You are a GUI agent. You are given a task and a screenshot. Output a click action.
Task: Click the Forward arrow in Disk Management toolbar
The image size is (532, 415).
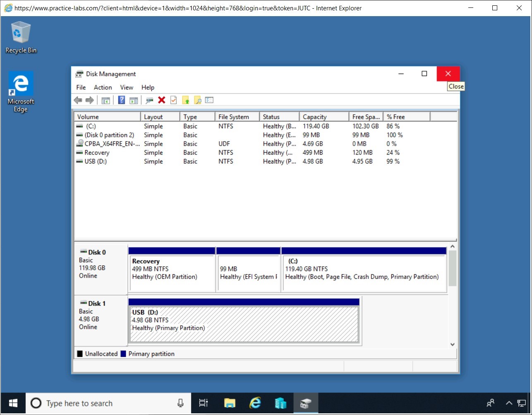89,100
